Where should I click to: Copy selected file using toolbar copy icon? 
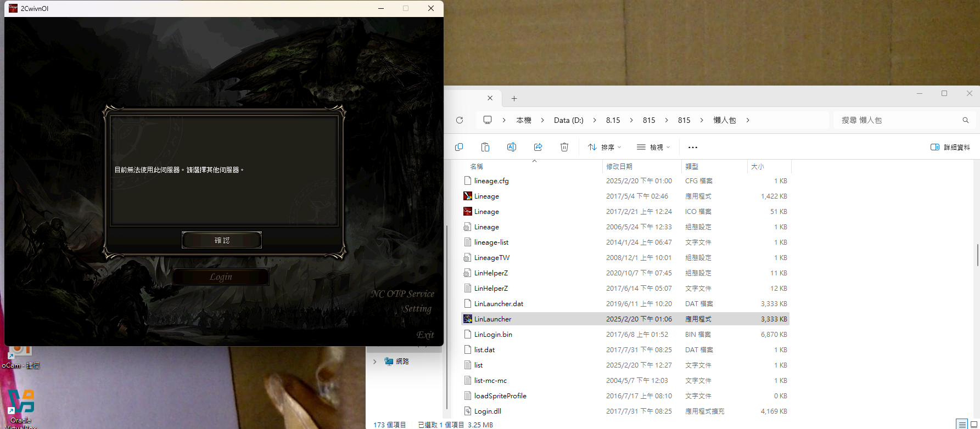pos(459,147)
